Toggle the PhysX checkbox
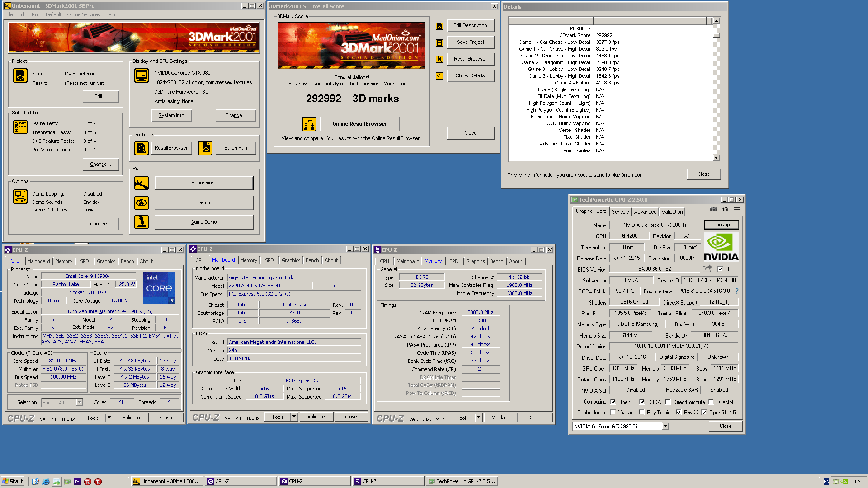Screen dimensions: 868x488 click(679, 412)
